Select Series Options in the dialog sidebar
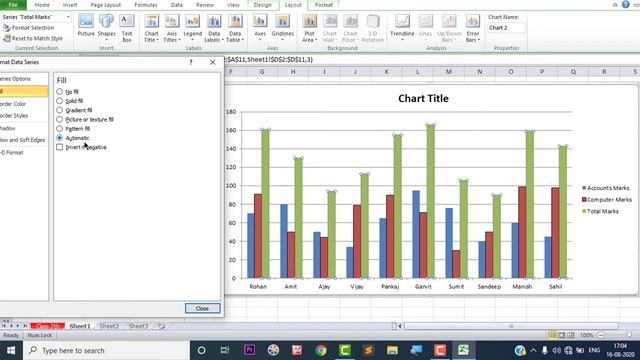 pos(23,79)
